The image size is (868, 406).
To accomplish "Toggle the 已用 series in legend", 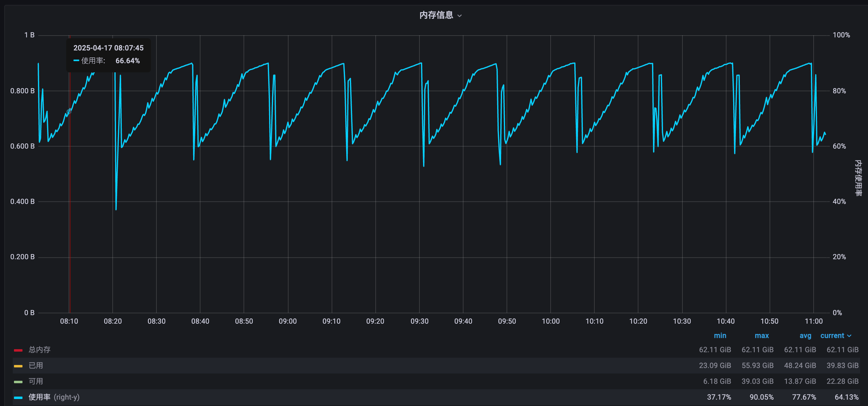I will [36, 366].
